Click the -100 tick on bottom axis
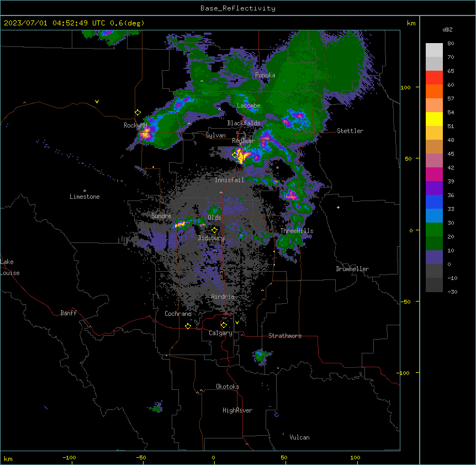 pos(69,457)
